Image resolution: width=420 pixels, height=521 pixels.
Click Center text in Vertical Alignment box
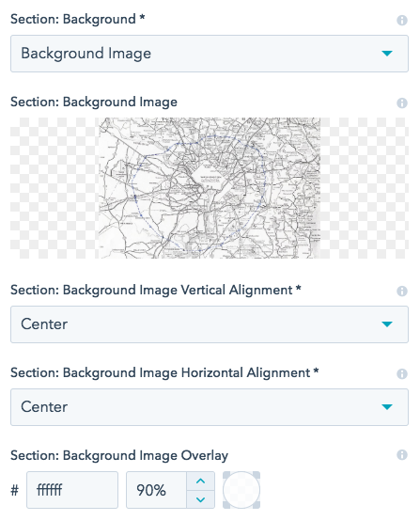[44, 324]
